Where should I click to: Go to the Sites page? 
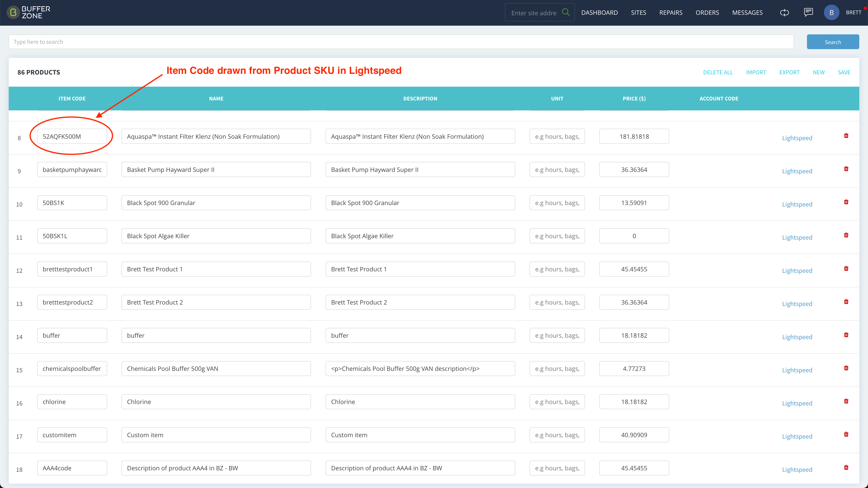[x=639, y=12]
